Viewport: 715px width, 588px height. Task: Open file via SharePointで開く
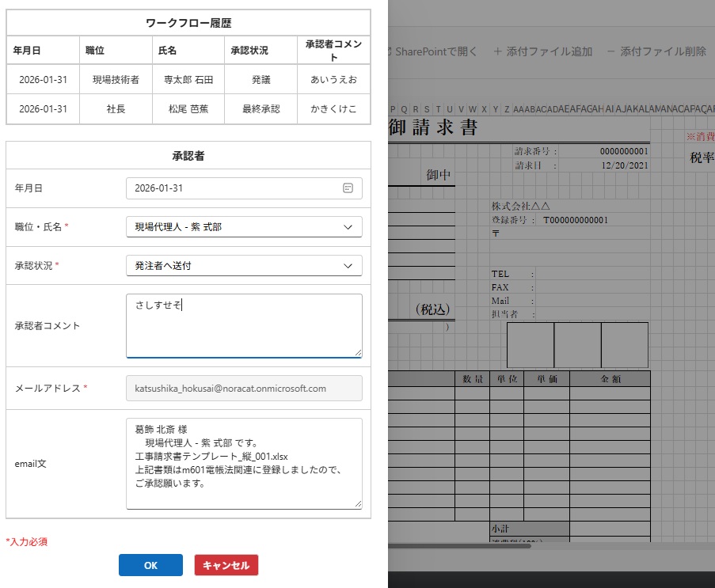click(435, 51)
